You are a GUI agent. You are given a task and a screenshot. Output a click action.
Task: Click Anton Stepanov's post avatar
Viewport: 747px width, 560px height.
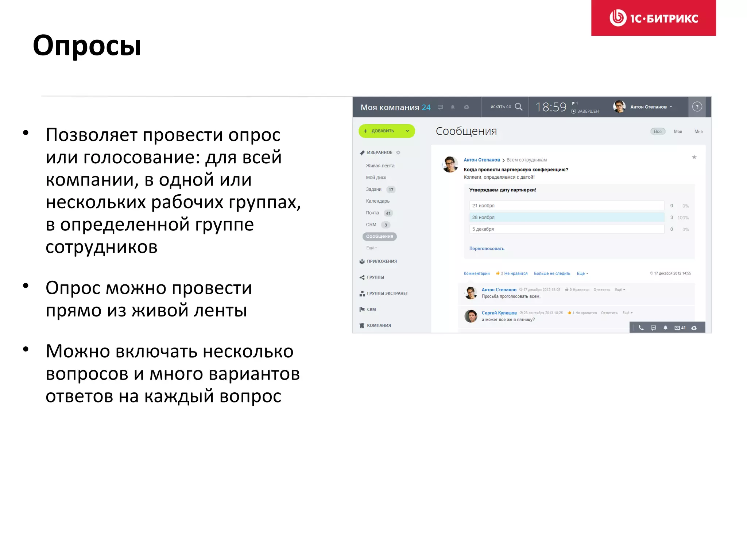[x=450, y=164]
